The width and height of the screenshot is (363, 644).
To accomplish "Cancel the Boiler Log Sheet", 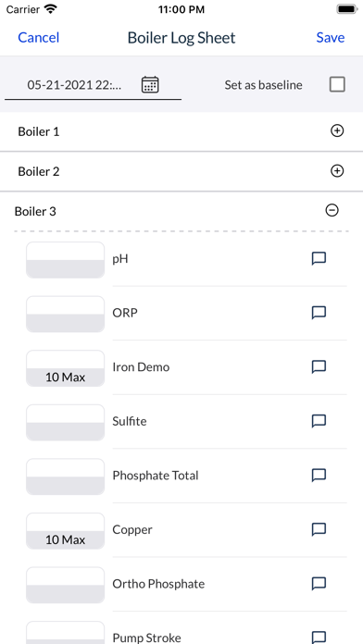I will click(39, 37).
